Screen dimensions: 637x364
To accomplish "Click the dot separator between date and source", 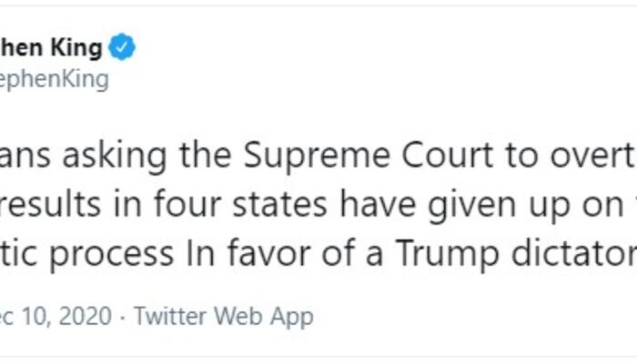I will pos(123,317).
